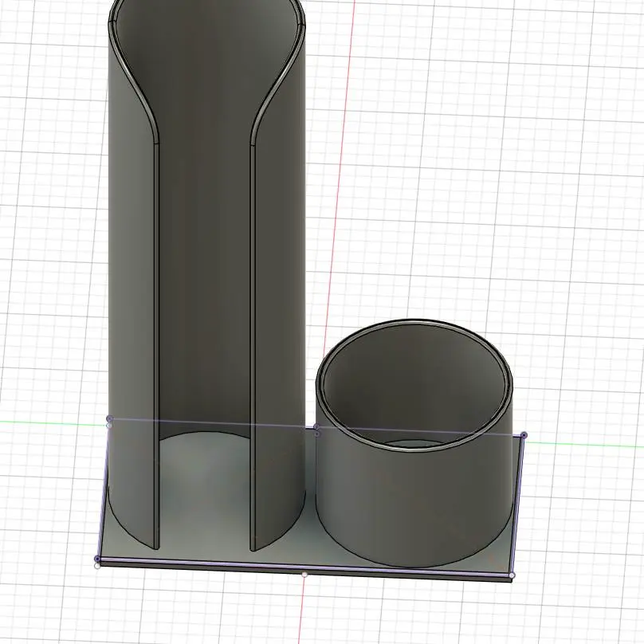Select the sketch point at base's front-right corner
The width and height of the screenshot is (644, 644).
512,575
